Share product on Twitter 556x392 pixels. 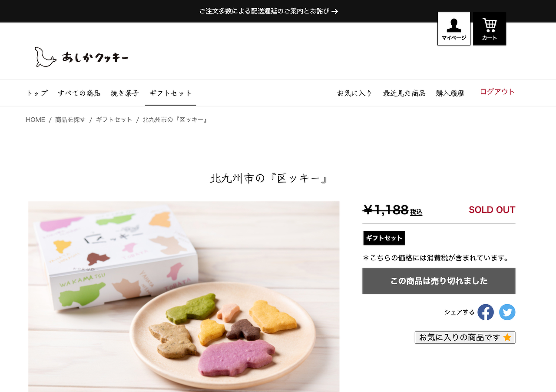pyautogui.click(x=507, y=312)
